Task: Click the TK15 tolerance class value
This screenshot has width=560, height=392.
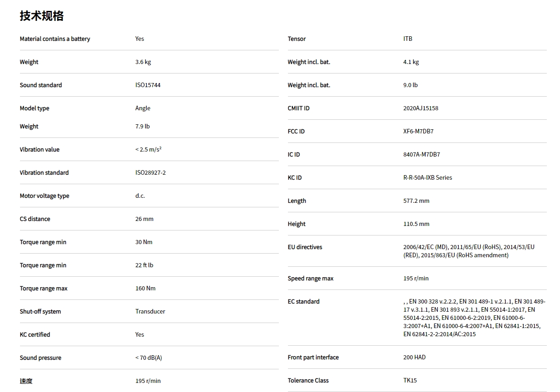Action: 410,380
